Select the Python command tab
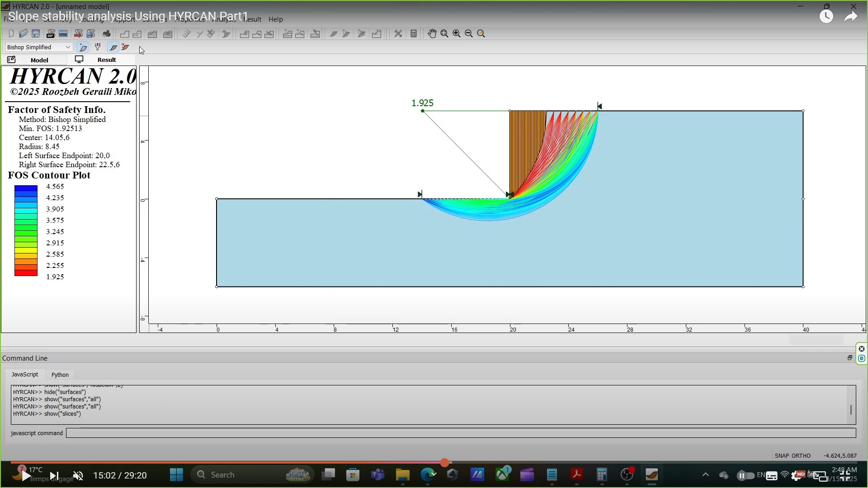The width and height of the screenshot is (868, 488). click(60, 375)
